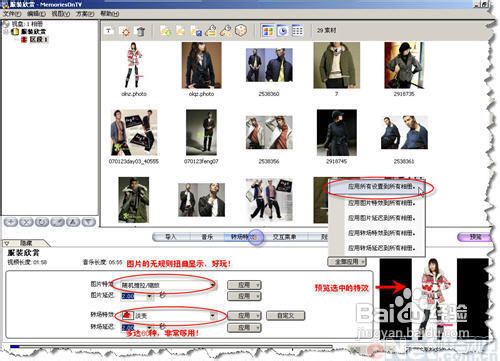Switch to clock timing view mode
500x361 pixels.
283,31
